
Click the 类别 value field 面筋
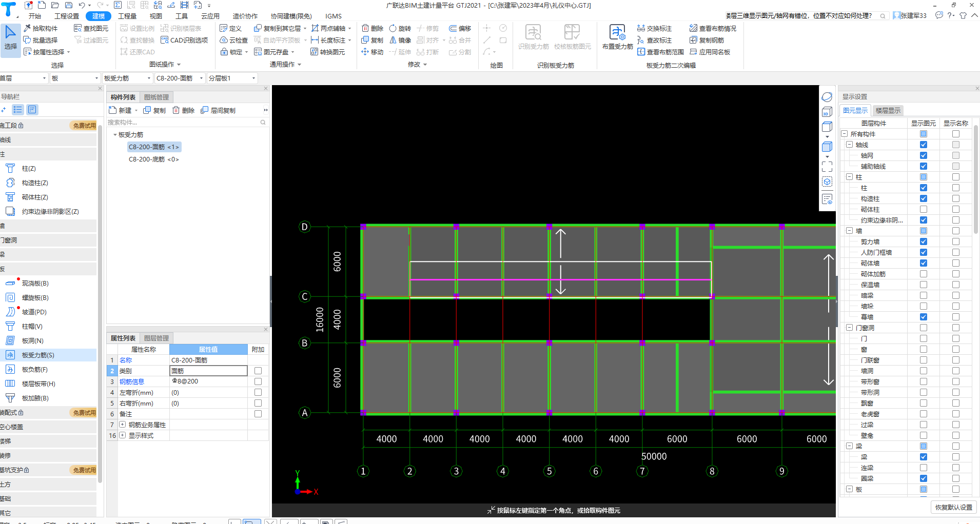208,371
